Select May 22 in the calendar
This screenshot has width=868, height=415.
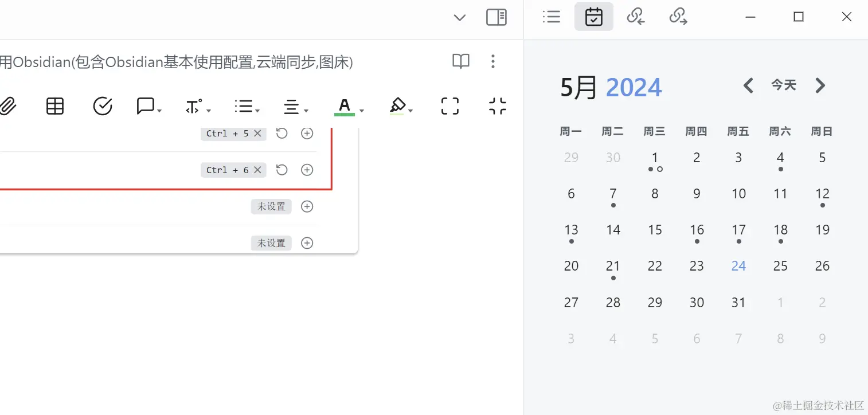pos(655,266)
